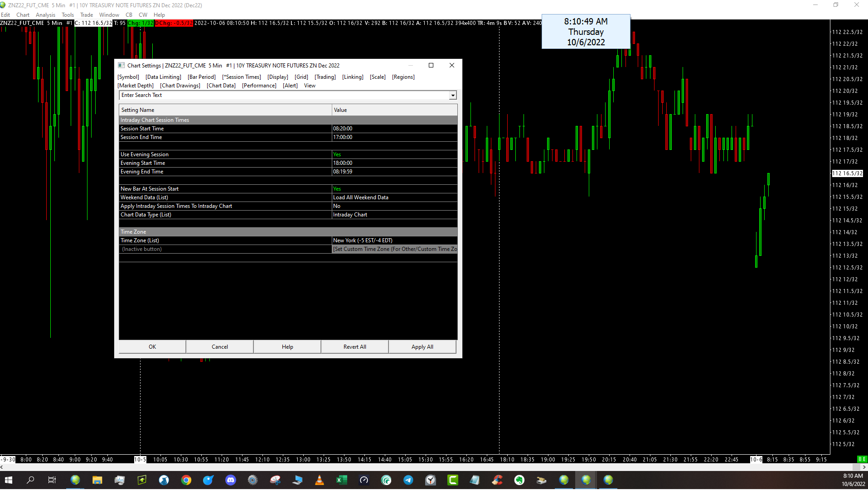Click the Chart Settings dialog window icon
Screen dimensions: 868x490
click(121, 65)
